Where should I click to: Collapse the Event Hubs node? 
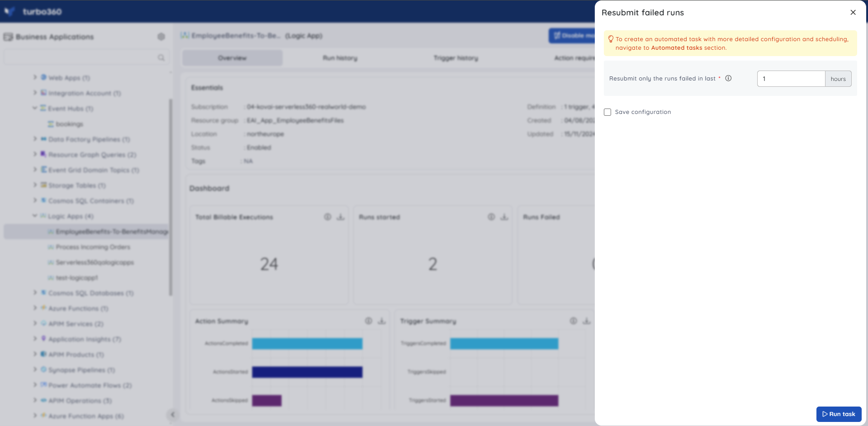35,108
